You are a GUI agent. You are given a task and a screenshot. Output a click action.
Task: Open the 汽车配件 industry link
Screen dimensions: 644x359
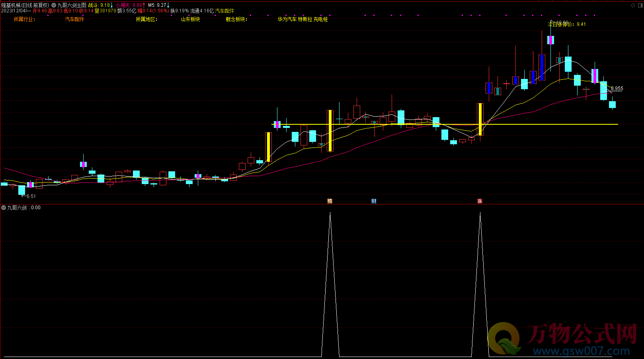point(74,19)
